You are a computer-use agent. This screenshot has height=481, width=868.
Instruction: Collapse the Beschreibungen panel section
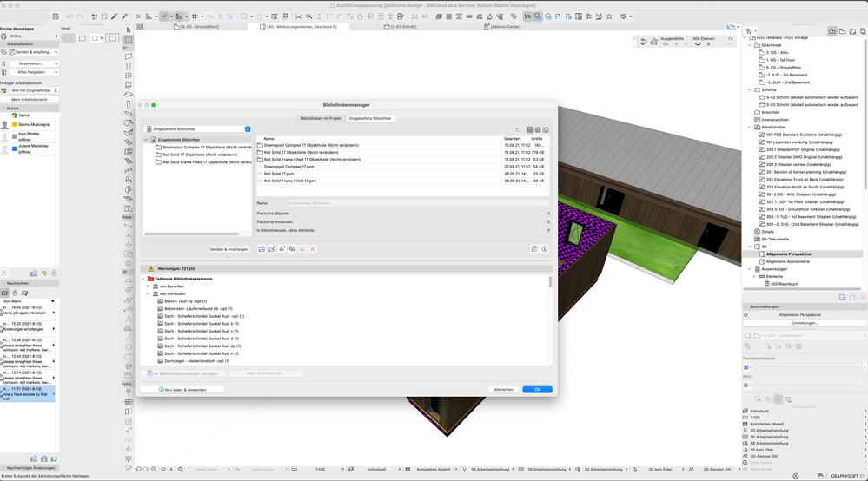pos(745,306)
